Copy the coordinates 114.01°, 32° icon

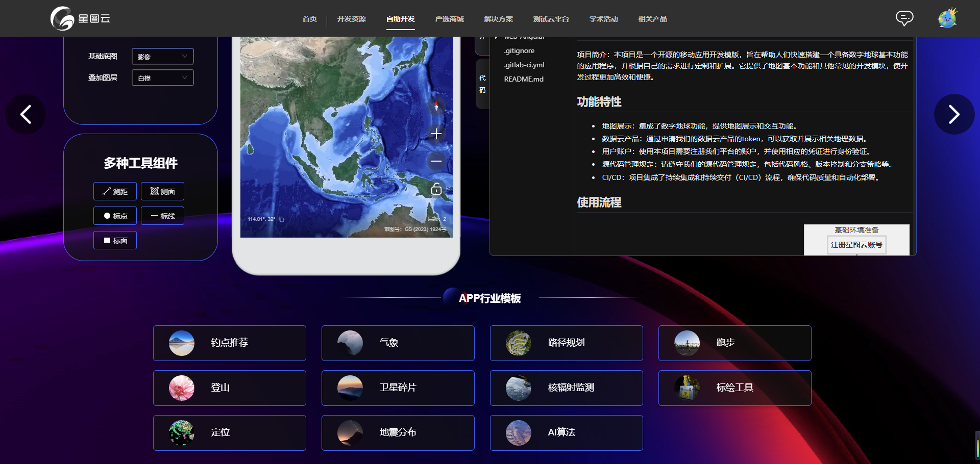(x=281, y=219)
